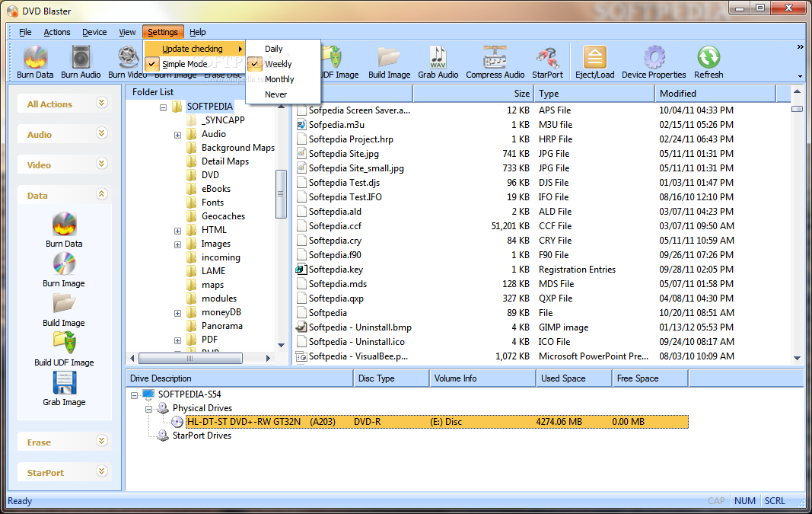The width and height of the screenshot is (812, 514).
Task: Collapse SOFTPEDIA folder tree node
Action: pos(163,108)
